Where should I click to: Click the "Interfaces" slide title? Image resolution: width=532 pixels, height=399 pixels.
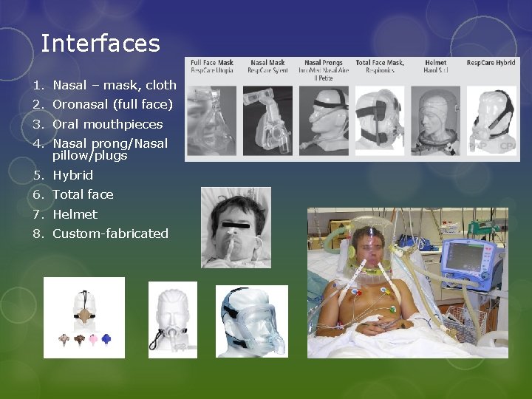tap(100, 44)
